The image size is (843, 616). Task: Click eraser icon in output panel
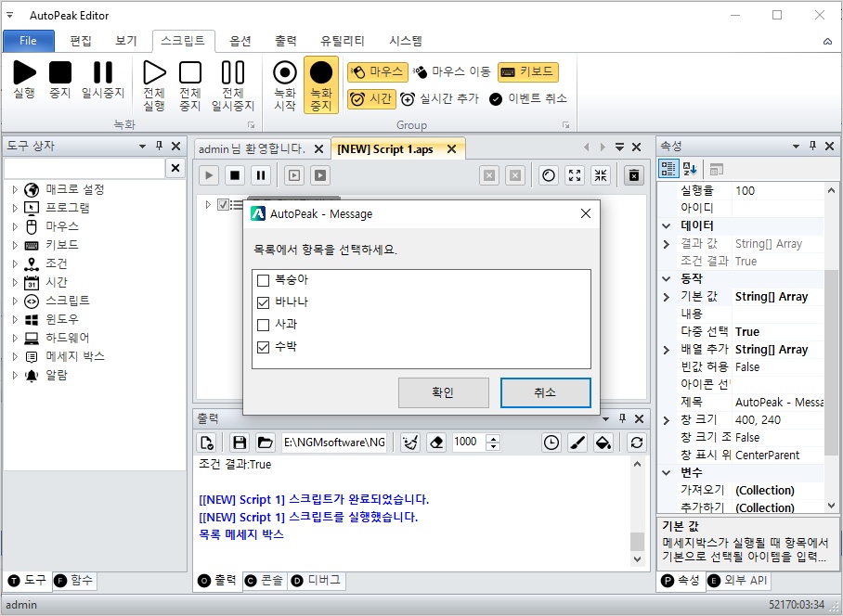click(x=436, y=443)
